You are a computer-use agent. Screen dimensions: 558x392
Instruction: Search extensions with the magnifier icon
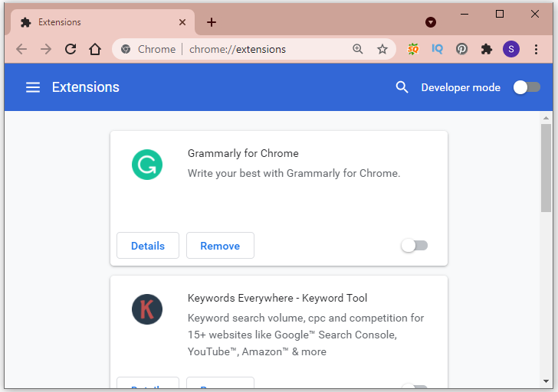point(402,87)
